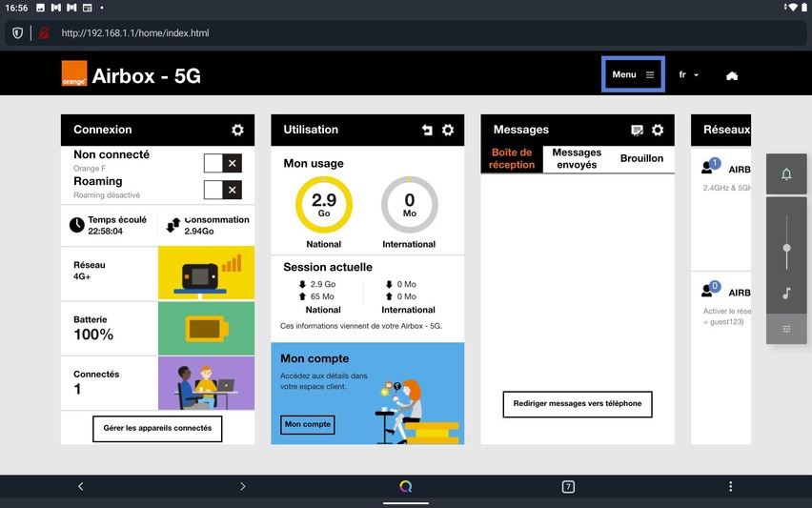
Task: Click the battery illustration tile
Action: click(206, 328)
